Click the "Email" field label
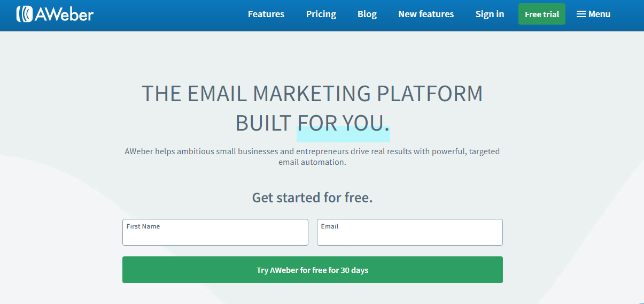The height and width of the screenshot is (304, 644). pyautogui.click(x=330, y=226)
